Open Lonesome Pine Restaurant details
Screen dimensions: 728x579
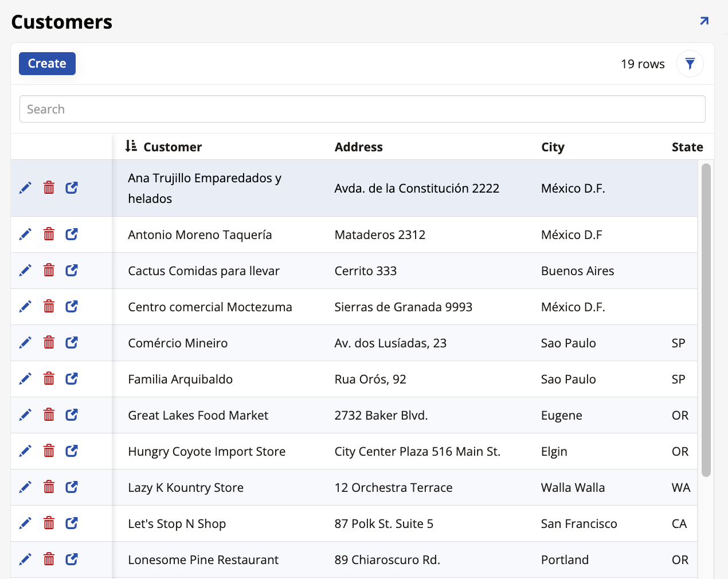[71, 558]
